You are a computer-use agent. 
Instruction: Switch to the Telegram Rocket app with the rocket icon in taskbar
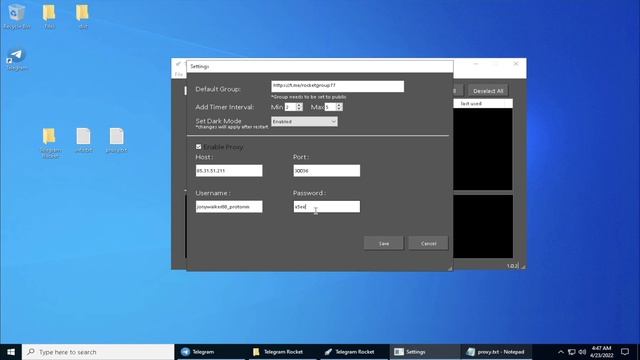point(354,352)
